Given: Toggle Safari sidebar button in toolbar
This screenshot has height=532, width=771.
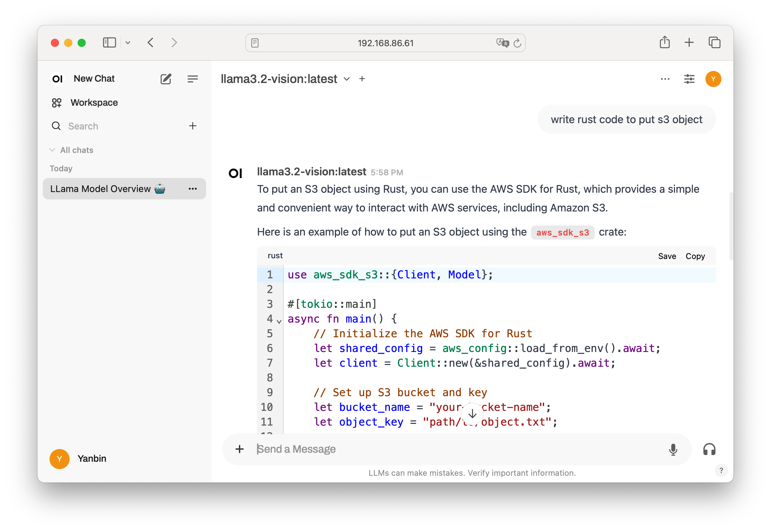Looking at the screenshot, I should (109, 43).
